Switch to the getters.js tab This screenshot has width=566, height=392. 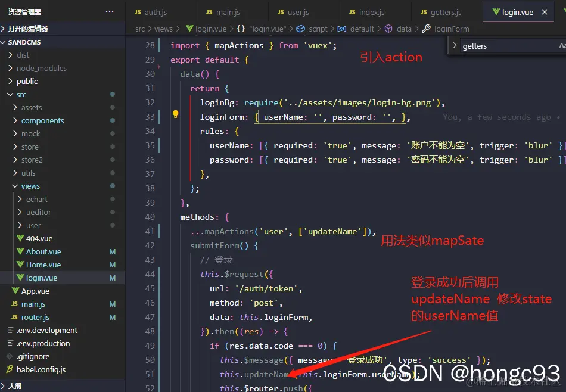coord(447,12)
